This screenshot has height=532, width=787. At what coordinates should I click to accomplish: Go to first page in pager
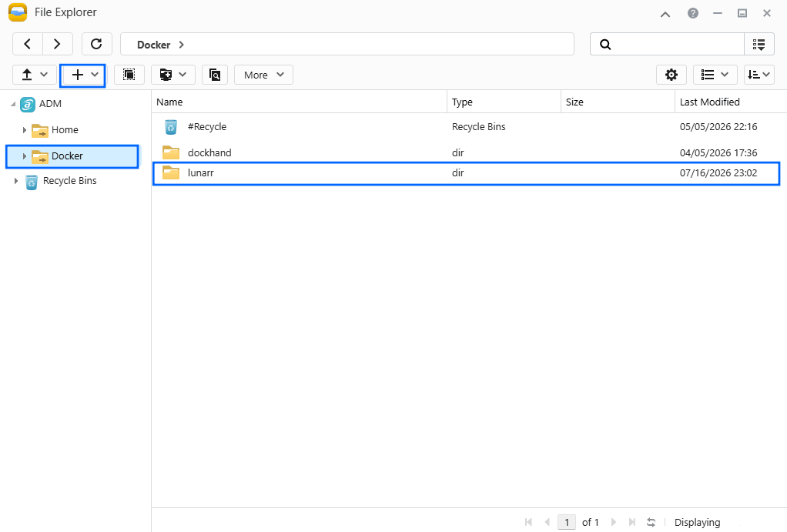click(x=528, y=522)
